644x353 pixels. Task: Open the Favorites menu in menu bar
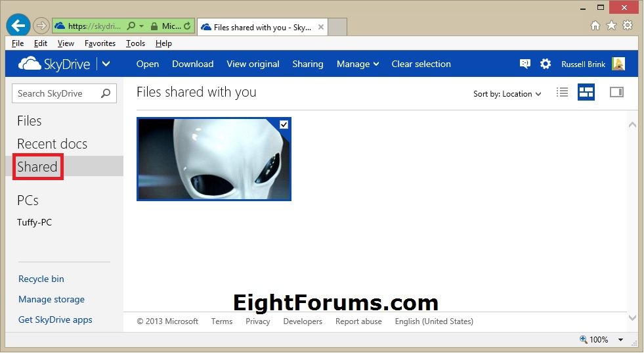click(x=100, y=43)
